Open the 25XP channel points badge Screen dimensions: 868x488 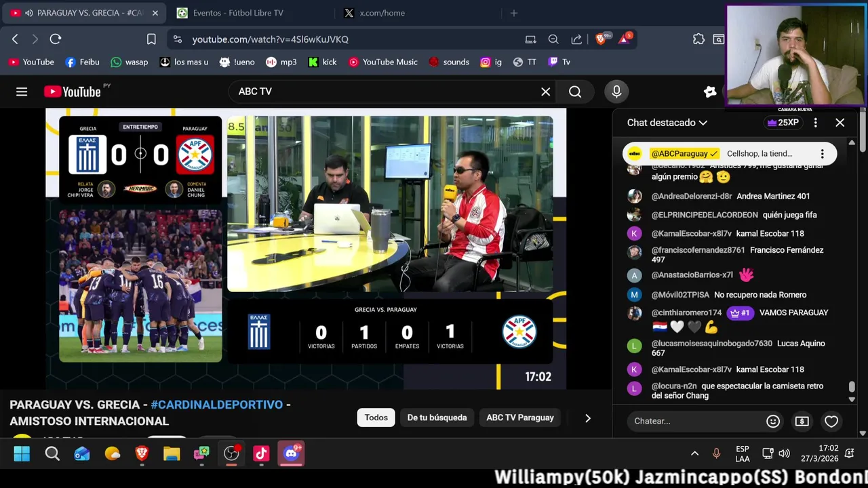pos(783,123)
